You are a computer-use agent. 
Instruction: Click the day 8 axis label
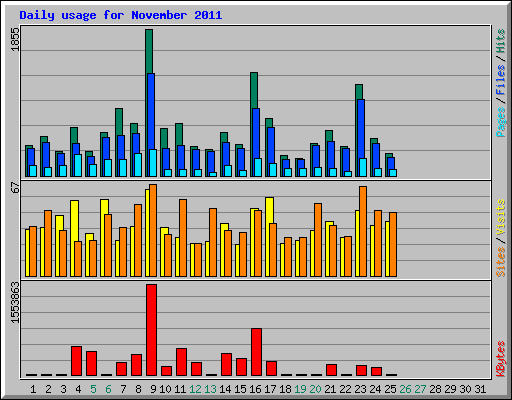click(138, 389)
